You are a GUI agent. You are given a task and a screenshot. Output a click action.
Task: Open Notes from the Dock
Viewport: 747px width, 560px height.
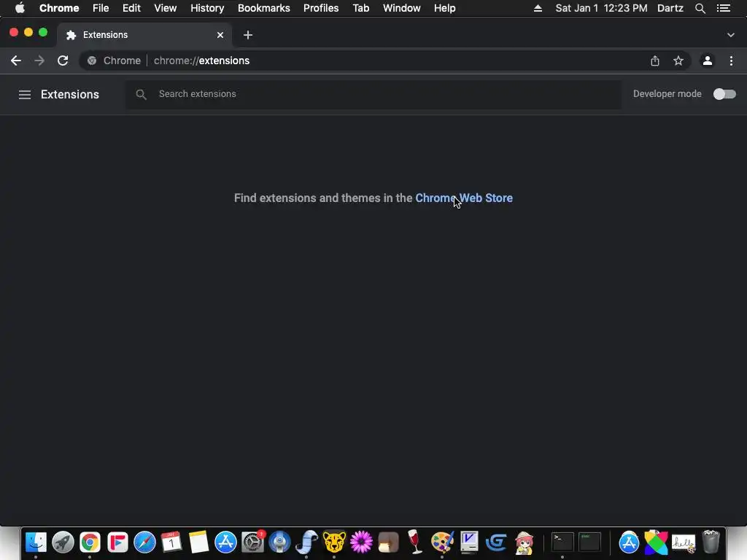pyautogui.click(x=198, y=542)
